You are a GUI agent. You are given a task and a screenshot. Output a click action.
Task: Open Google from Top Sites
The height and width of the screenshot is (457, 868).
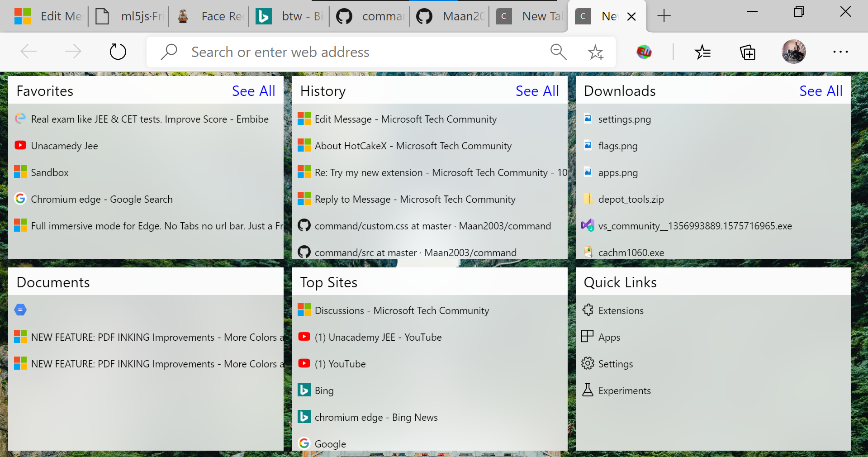[x=330, y=443]
